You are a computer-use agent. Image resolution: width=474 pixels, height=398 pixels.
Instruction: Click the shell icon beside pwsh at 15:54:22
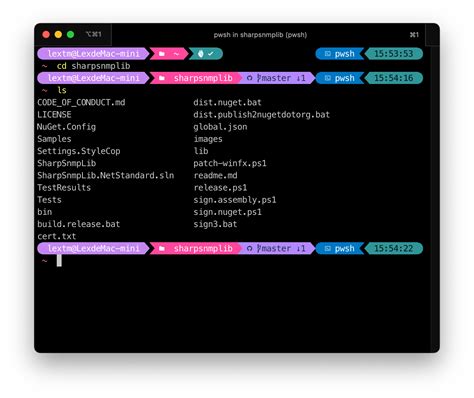coord(328,248)
